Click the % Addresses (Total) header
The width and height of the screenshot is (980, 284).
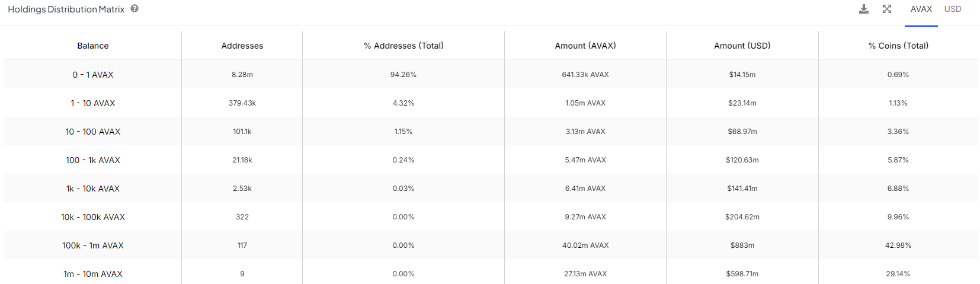tap(403, 46)
